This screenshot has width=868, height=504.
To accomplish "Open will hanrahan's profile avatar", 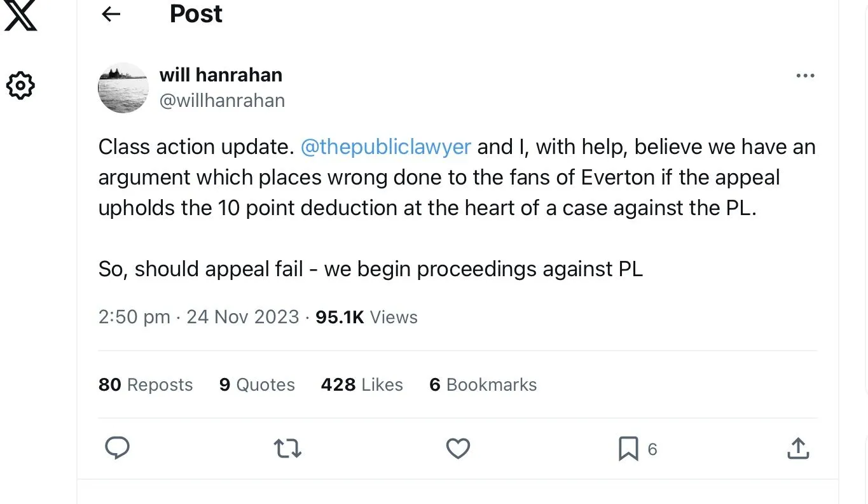I will 123,88.
